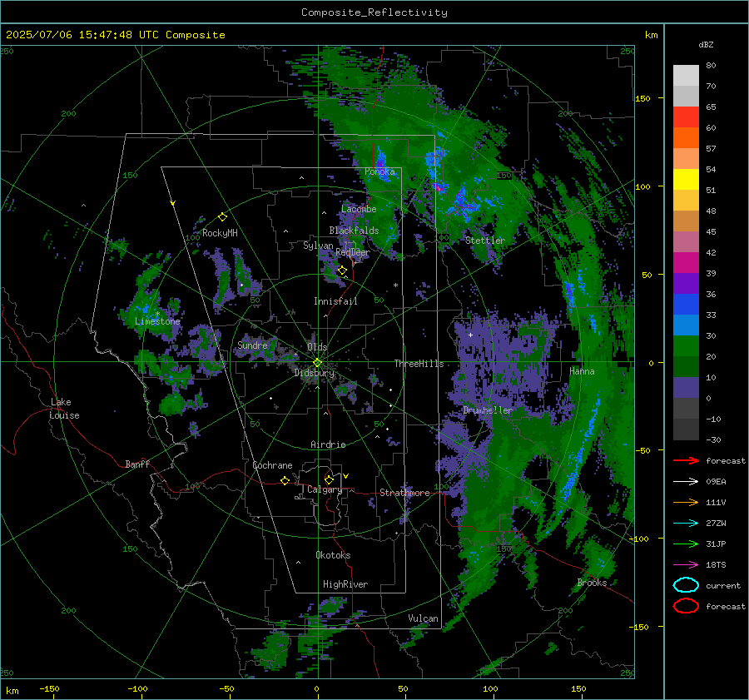Click the RockyMH label
This screenshot has width=749, height=700.
tap(220, 233)
